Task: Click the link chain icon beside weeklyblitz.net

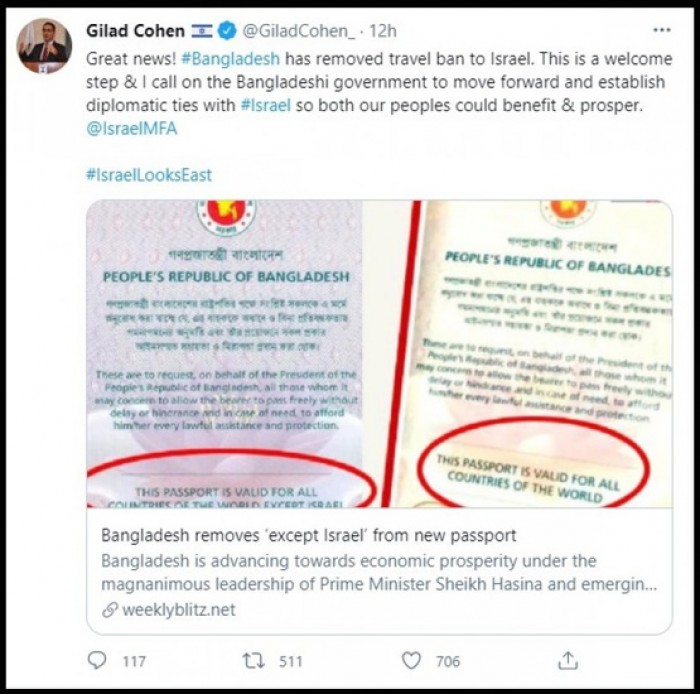Action: coord(110,610)
